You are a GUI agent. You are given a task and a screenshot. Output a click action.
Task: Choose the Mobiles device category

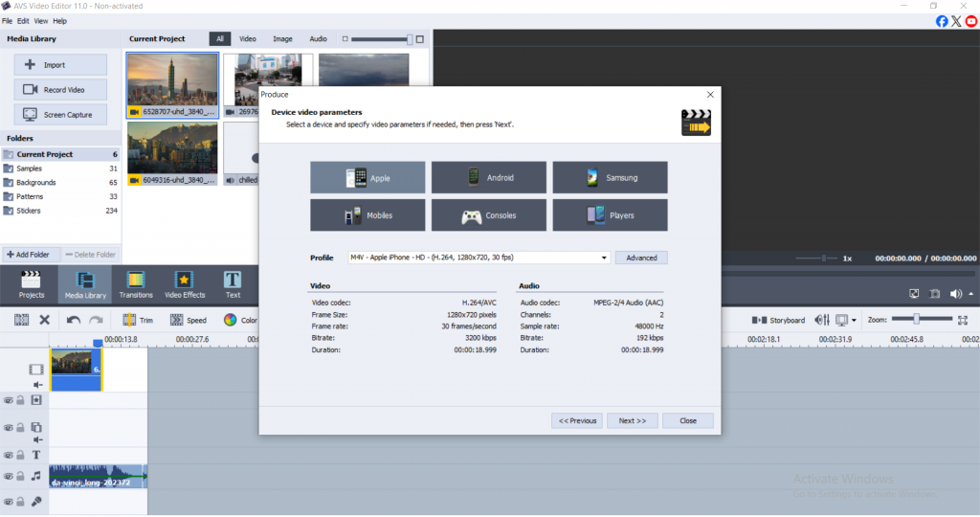[x=367, y=215]
